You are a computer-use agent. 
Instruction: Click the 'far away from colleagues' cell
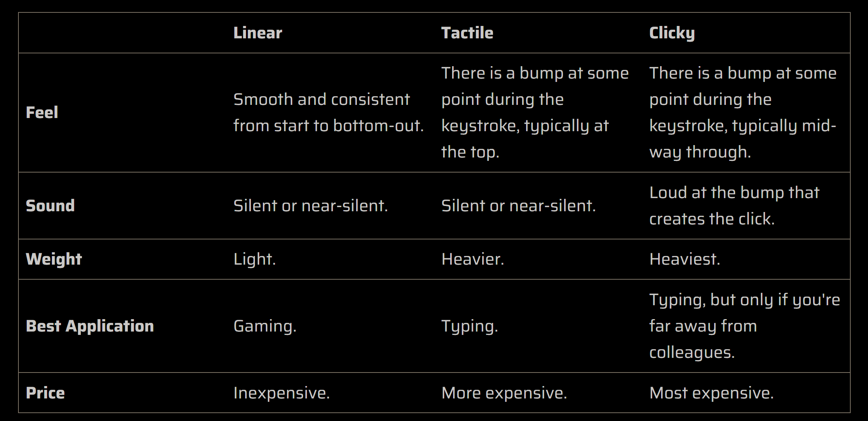(x=744, y=326)
